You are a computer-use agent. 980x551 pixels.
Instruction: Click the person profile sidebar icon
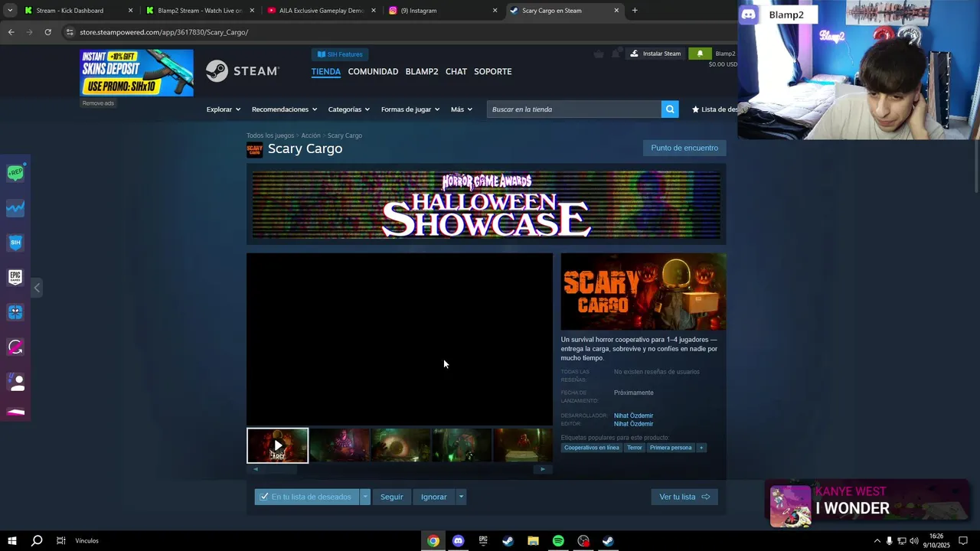pyautogui.click(x=15, y=382)
